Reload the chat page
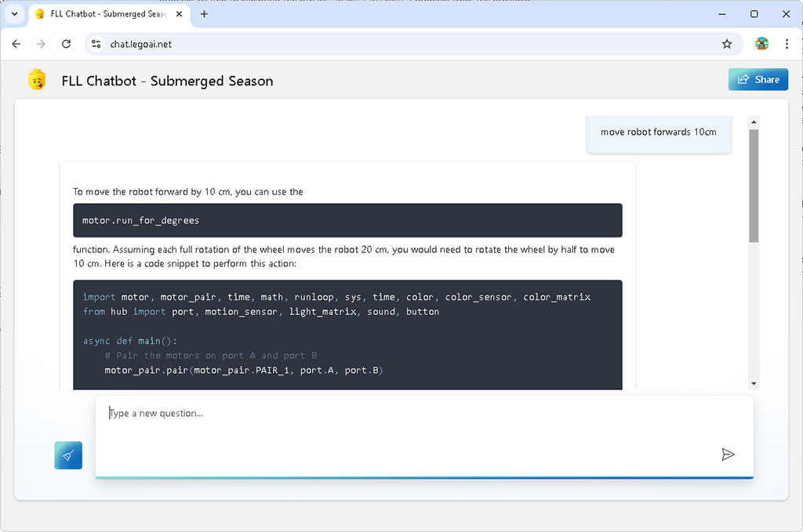 [66, 44]
